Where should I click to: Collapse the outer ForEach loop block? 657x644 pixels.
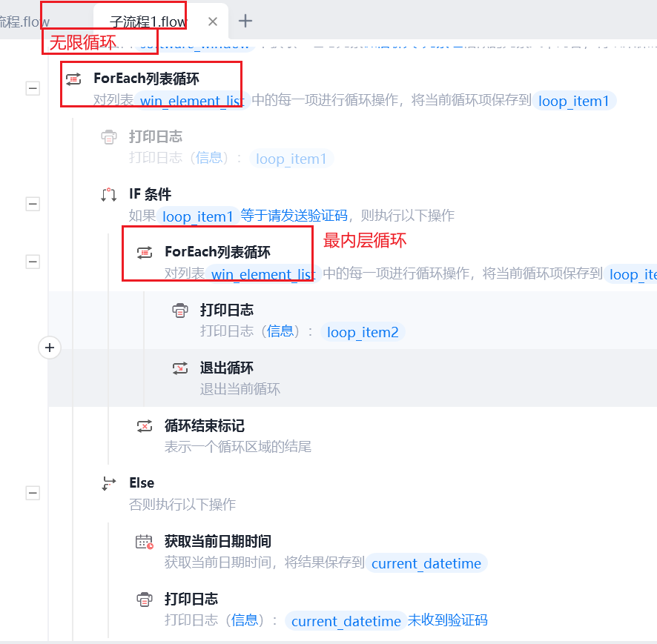(x=33, y=88)
